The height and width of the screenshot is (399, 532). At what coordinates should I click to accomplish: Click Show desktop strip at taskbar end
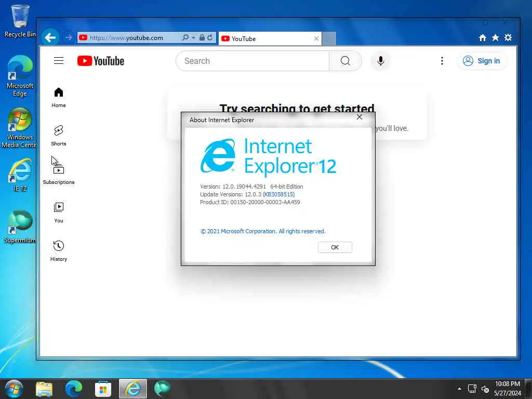click(528, 389)
